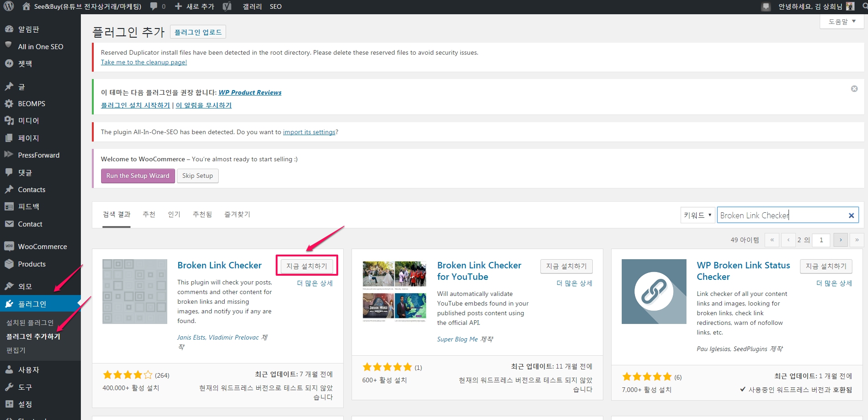Open the WooCommerce sidebar menu

click(42, 247)
